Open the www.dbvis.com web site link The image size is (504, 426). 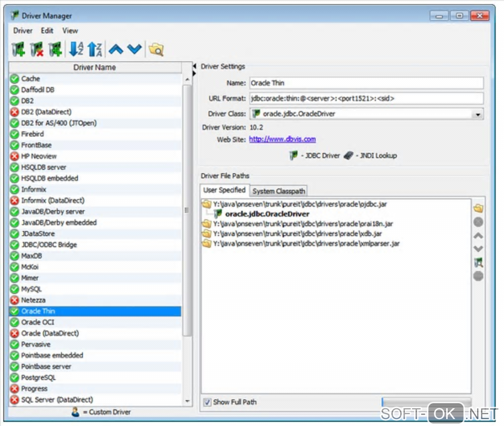(x=282, y=139)
